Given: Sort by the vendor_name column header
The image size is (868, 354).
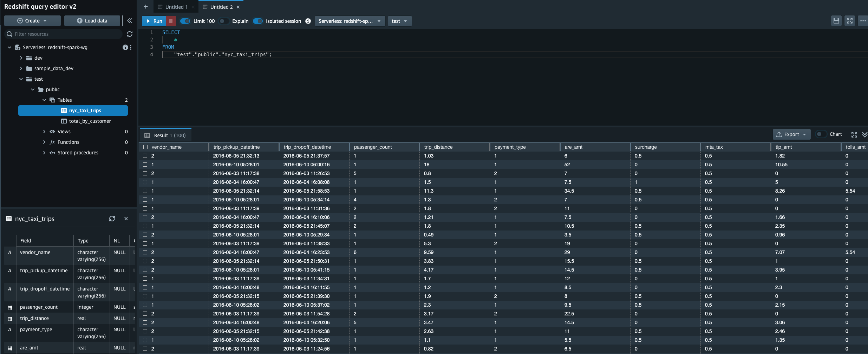Looking at the screenshot, I should click(x=174, y=147).
